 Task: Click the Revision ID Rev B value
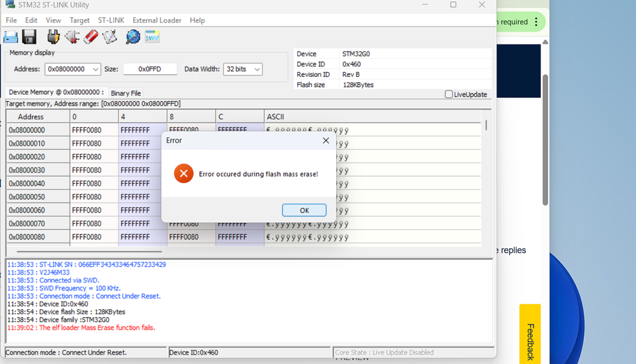351,74
